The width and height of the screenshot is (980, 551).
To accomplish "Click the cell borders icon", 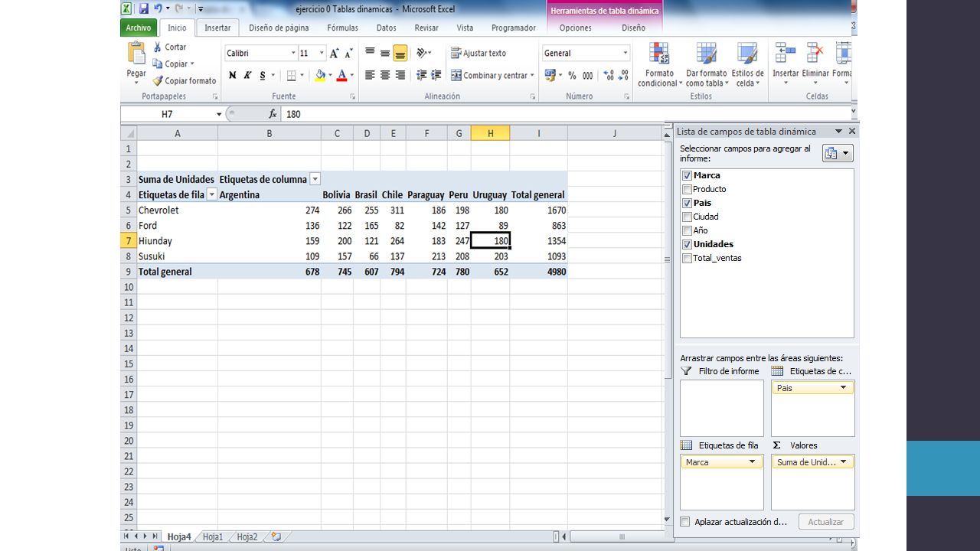I will point(291,75).
